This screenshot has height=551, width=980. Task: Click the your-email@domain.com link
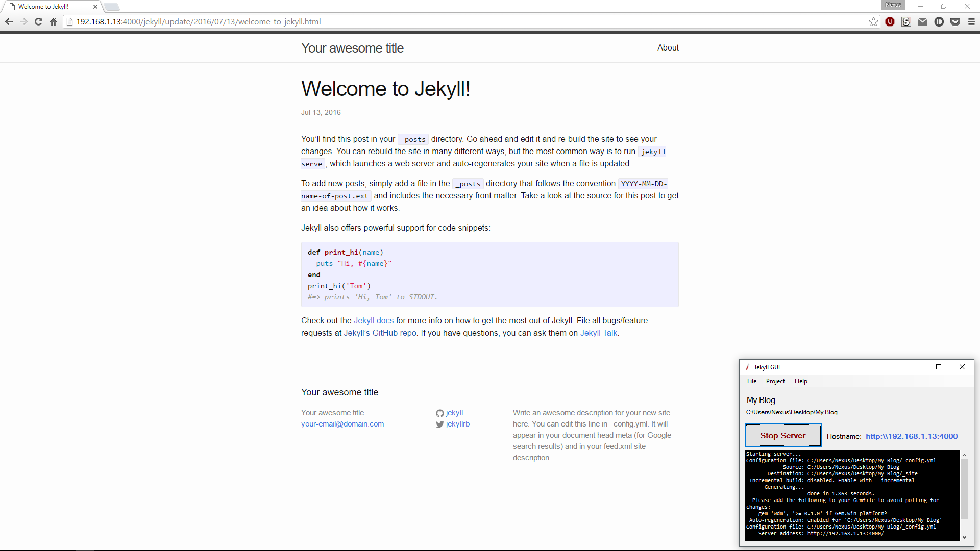click(x=342, y=424)
